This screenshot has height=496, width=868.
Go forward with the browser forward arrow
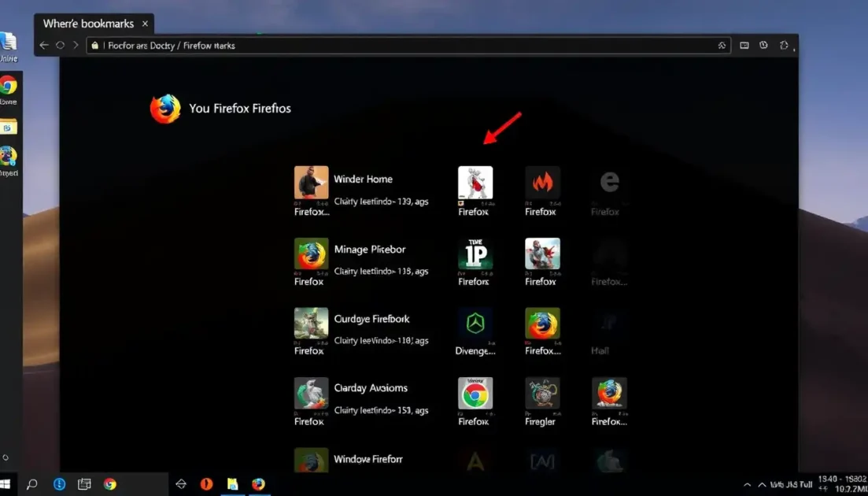pos(76,46)
